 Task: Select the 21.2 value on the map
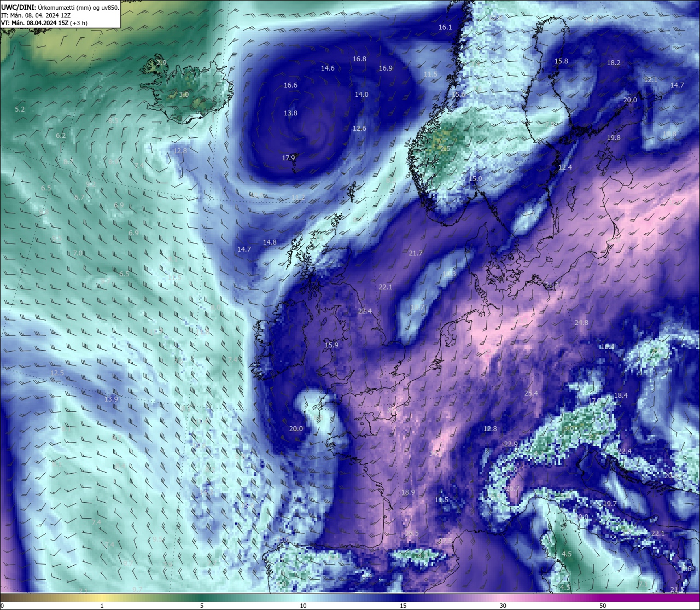pyautogui.click(x=552, y=285)
